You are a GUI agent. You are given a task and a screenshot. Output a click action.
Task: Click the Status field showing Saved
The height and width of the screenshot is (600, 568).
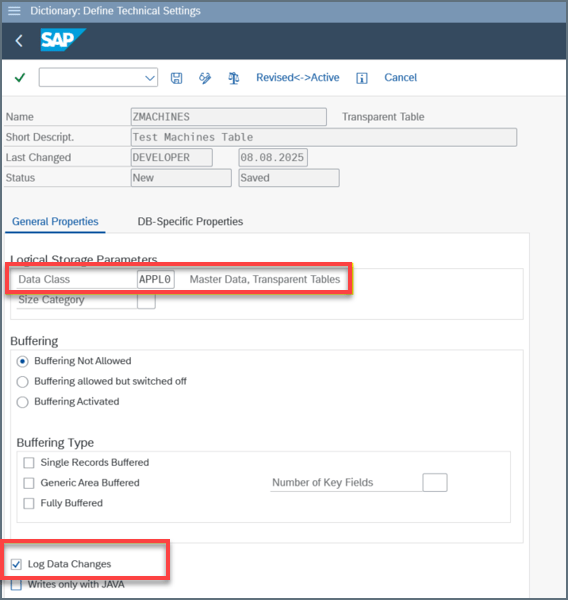(289, 178)
